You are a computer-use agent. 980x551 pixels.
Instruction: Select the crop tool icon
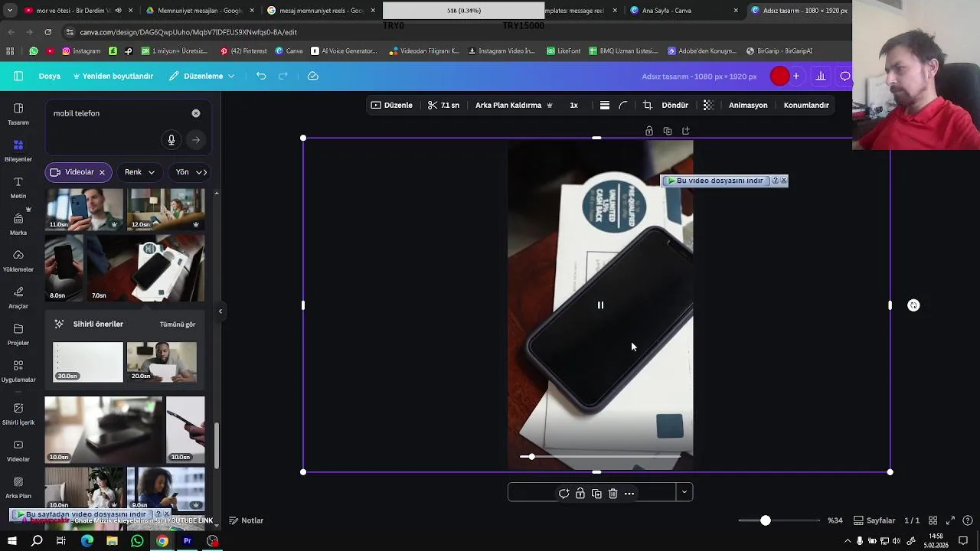tap(648, 105)
